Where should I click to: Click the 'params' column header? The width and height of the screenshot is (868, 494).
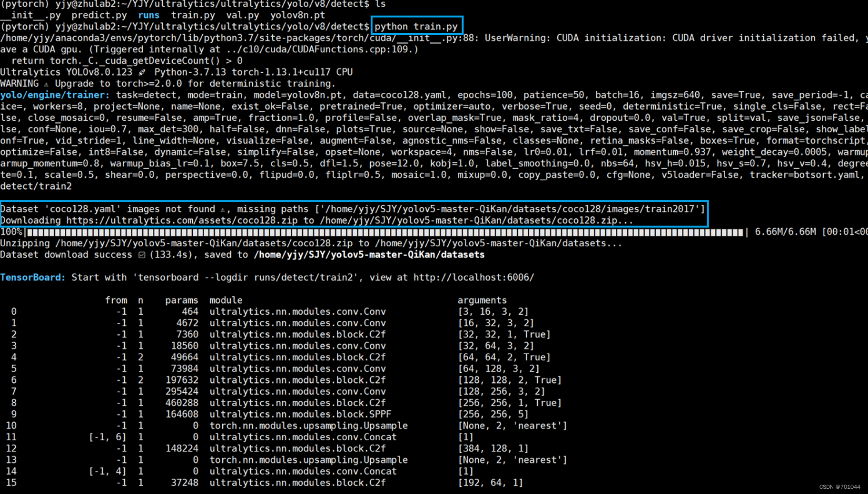pyautogui.click(x=181, y=300)
